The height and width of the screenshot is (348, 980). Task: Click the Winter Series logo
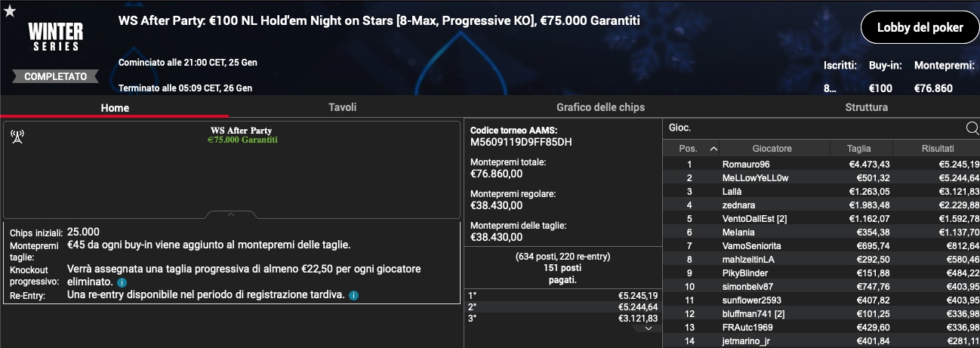point(55,35)
